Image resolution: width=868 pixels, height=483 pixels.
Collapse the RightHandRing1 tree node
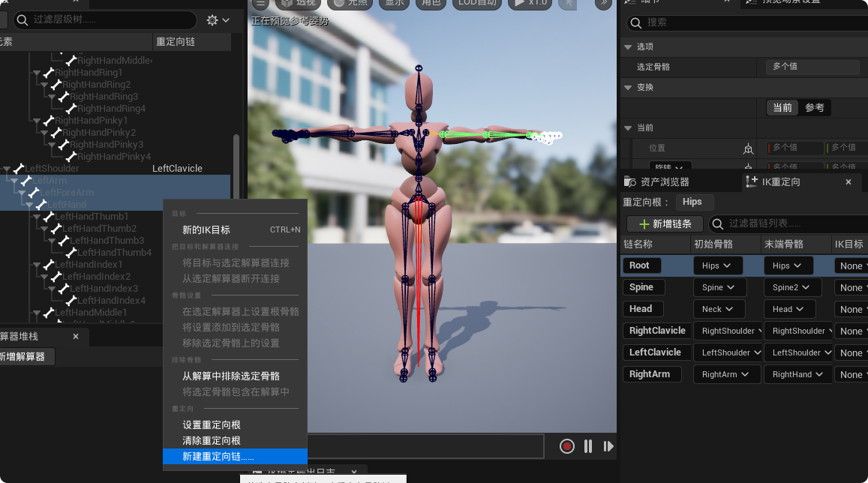point(37,73)
